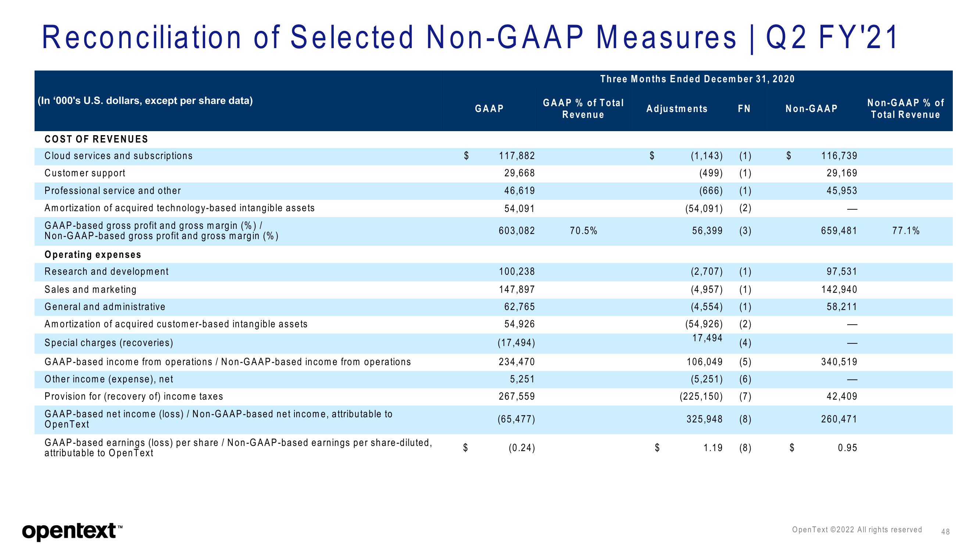This screenshot has width=980, height=551.
Task: Select 'Research and development' row label
Action: point(107,271)
